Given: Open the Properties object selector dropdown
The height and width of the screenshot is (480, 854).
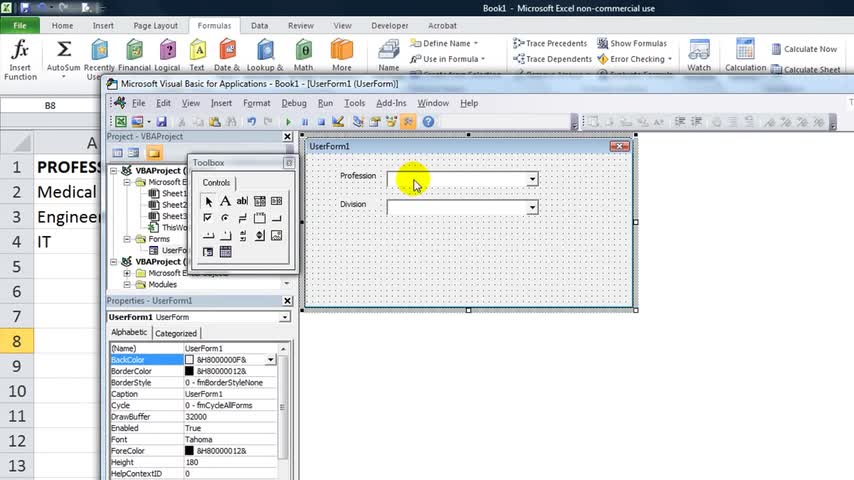Looking at the screenshot, I should pos(284,317).
